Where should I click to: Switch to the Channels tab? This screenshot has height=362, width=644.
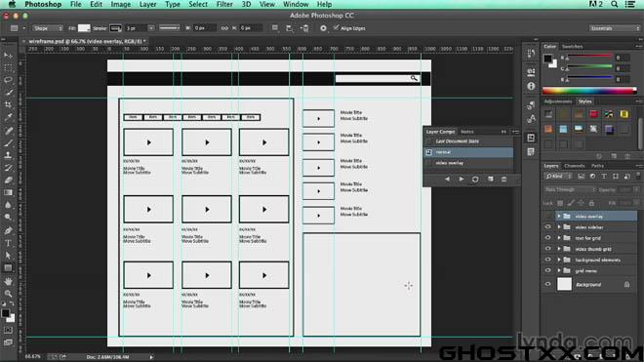click(574, 166)
